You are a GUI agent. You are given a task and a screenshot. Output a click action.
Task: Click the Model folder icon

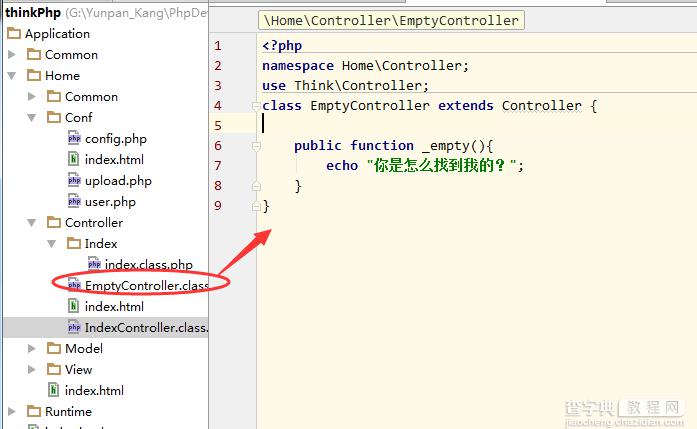click(x=54, y=348)
